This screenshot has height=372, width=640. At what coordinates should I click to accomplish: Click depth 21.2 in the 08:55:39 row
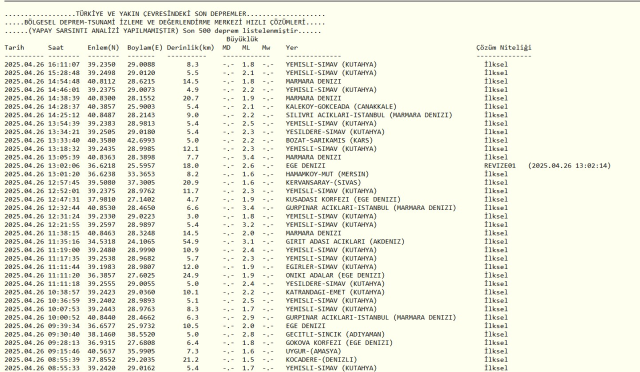coord(191,360)
